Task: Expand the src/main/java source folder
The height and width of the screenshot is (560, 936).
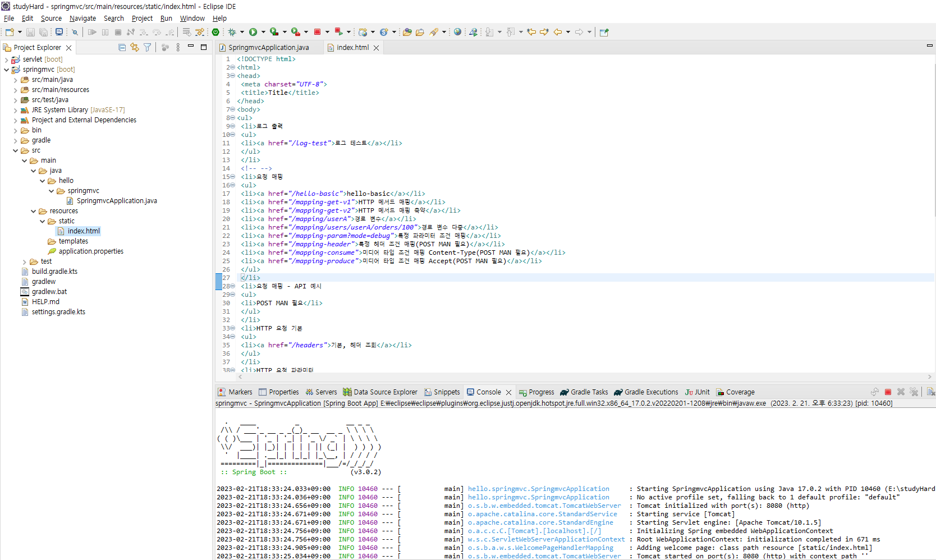Action: pos(15,80)
